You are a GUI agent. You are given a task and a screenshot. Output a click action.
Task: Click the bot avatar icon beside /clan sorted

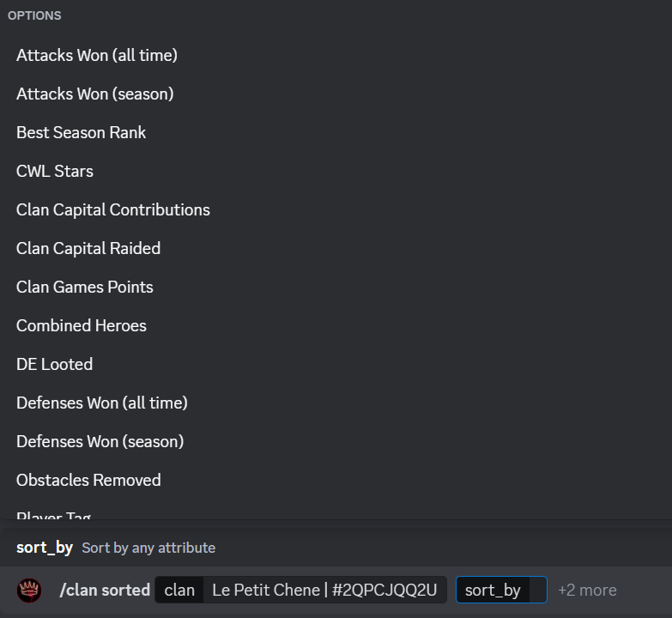click(30, 590)
